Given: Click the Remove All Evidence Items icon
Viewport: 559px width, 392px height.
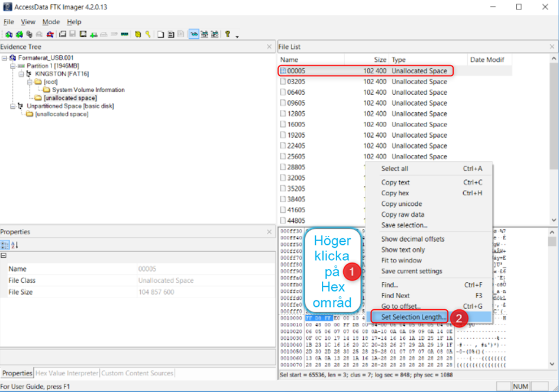Looking at the screenshot, I should [x=49, y=34].
